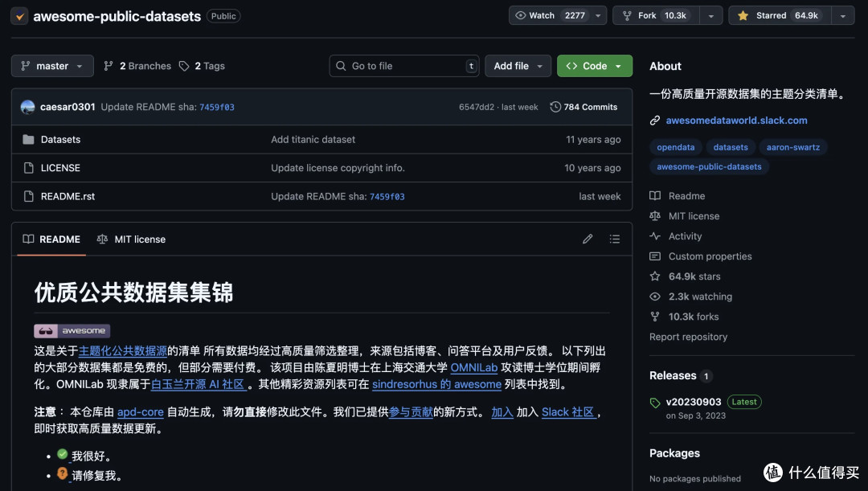Viewport: 868px width, 491px height.
Task: Click the star icon beside 64.9k stars
Action: pos(655,276)
